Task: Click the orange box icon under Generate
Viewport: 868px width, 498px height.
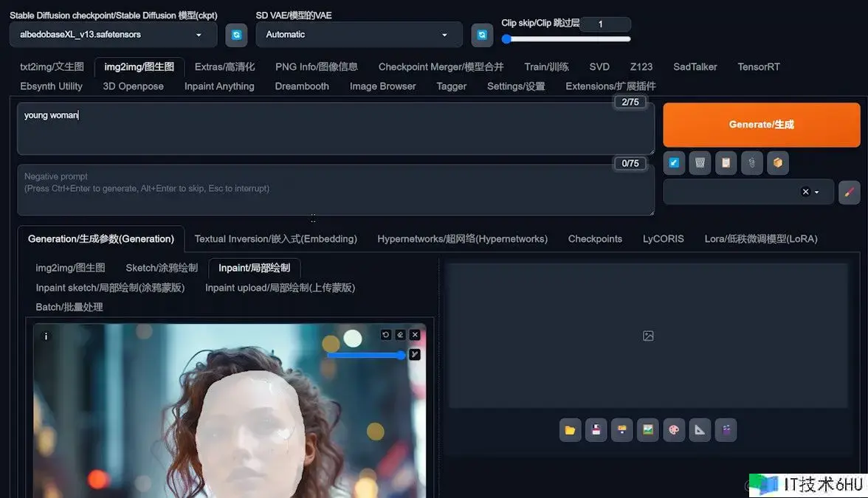Action: point(778,162)
